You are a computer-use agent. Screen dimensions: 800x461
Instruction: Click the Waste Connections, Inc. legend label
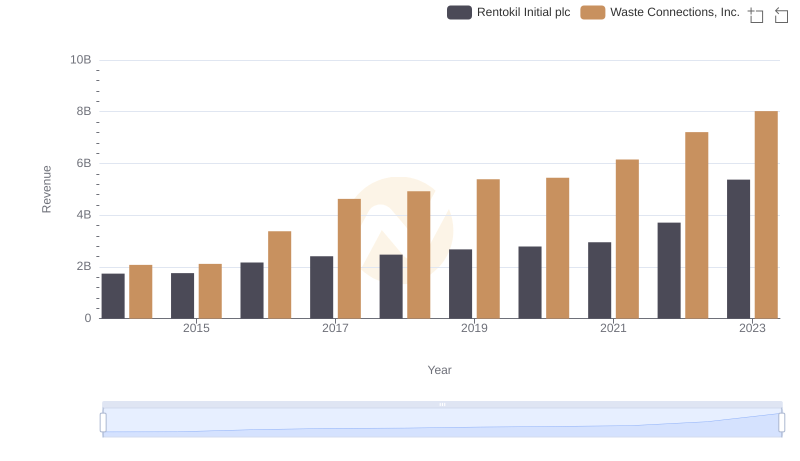point(675,12)
